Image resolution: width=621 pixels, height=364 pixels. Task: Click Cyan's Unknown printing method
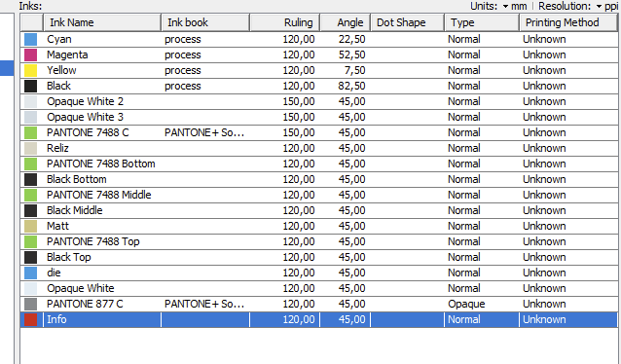click(544, 39)
